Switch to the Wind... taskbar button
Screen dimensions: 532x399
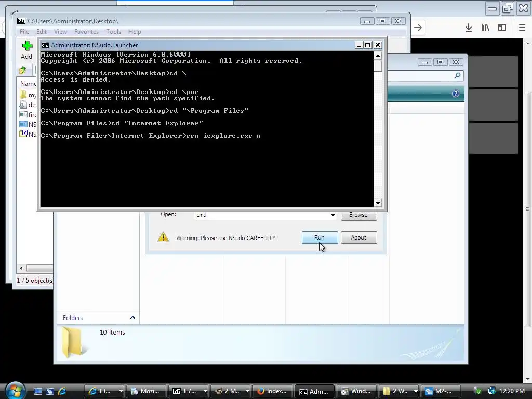[356, 391]
